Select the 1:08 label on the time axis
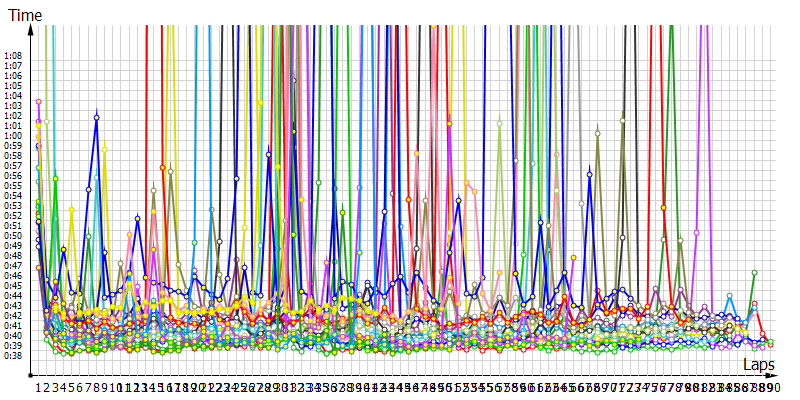Viewport: 800px width, 400px height. coord(13,56)
